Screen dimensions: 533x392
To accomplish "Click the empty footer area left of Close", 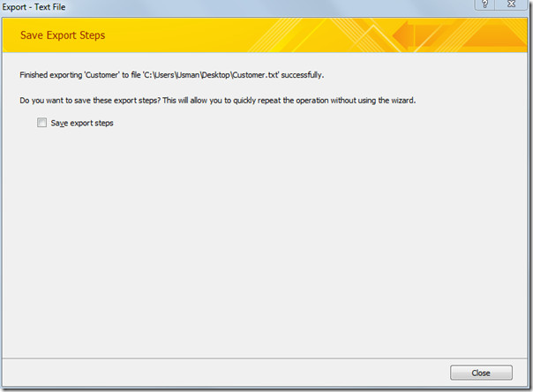I will pos(224,373).
